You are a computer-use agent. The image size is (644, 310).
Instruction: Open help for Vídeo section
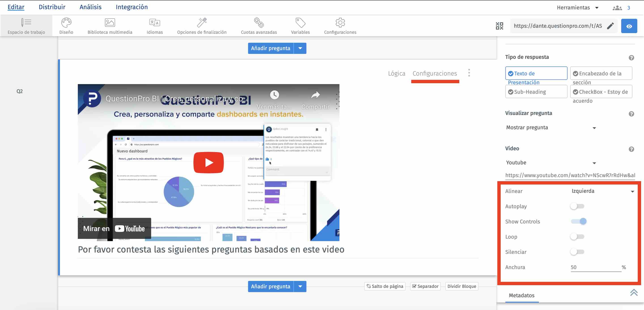click(631, 149)
